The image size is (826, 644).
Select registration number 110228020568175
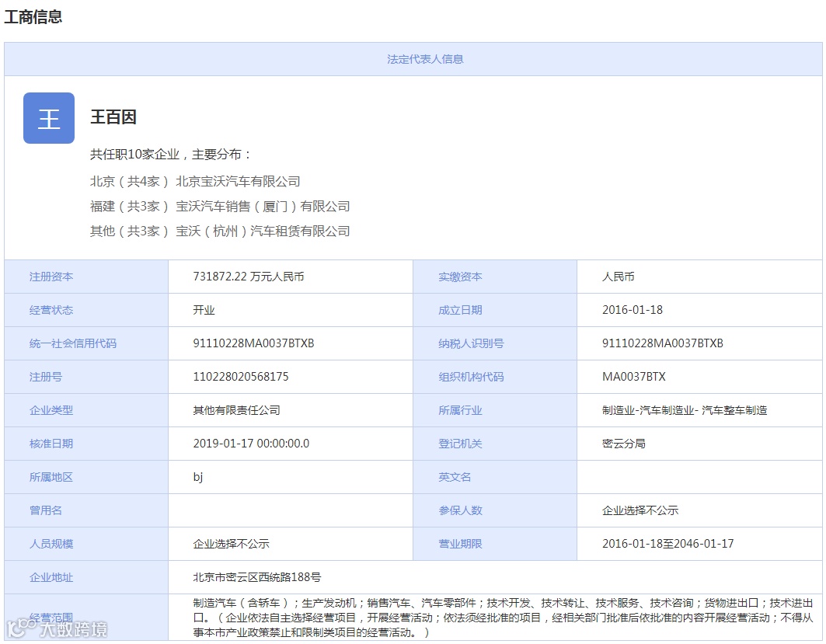click(x=241, y=377)
